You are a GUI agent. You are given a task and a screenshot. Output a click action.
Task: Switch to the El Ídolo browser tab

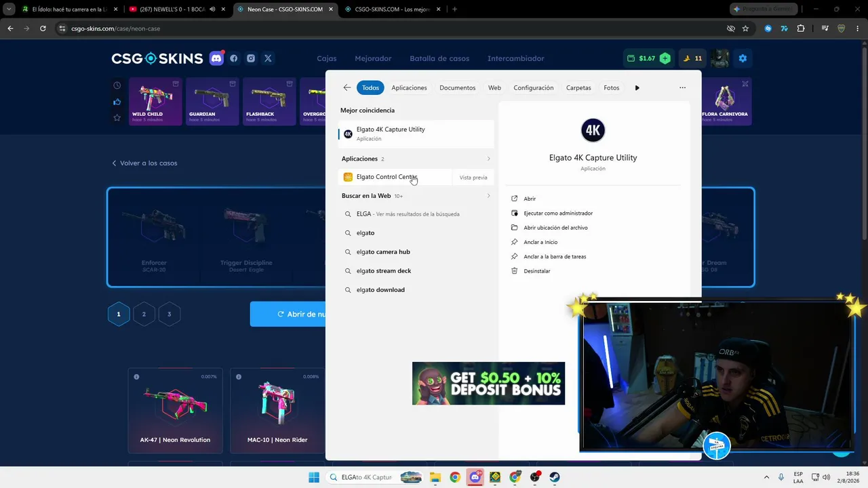coord(71,9)
